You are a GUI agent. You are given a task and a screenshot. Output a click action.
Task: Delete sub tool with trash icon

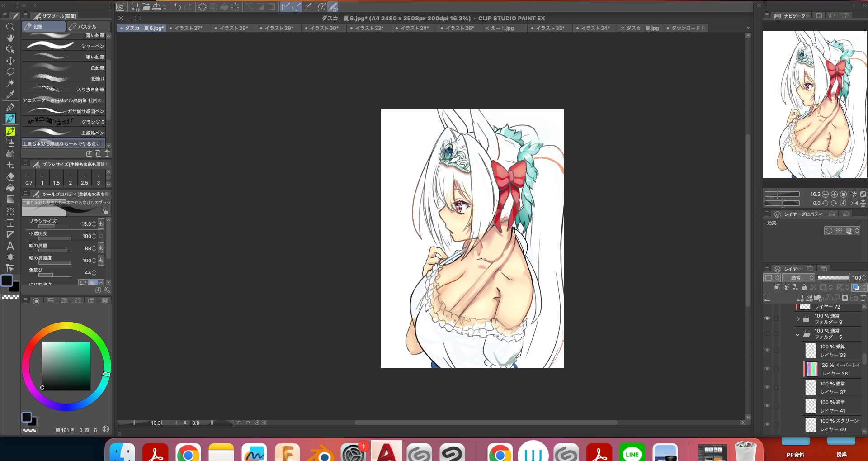(107, 154)
